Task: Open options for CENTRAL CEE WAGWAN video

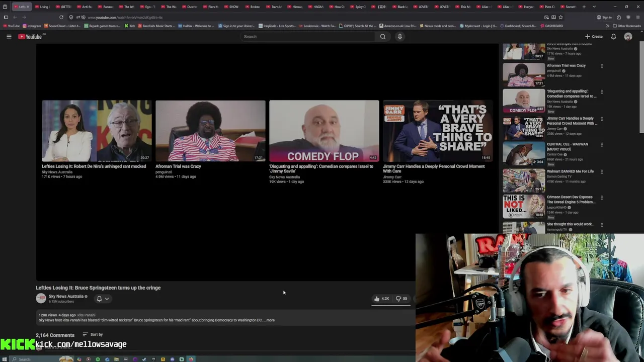Action: pos(602,145)
